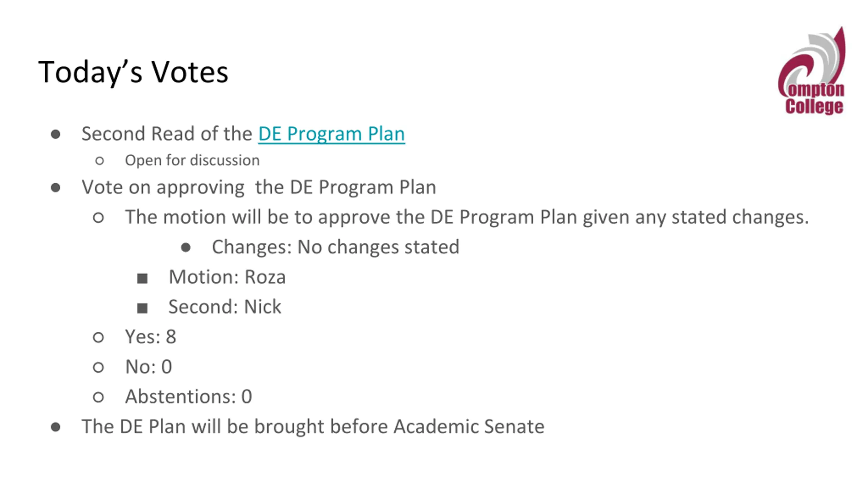Click the 'Abstentions: 0' line
This screenshot has width=868, height=488.
click(189, 396)
